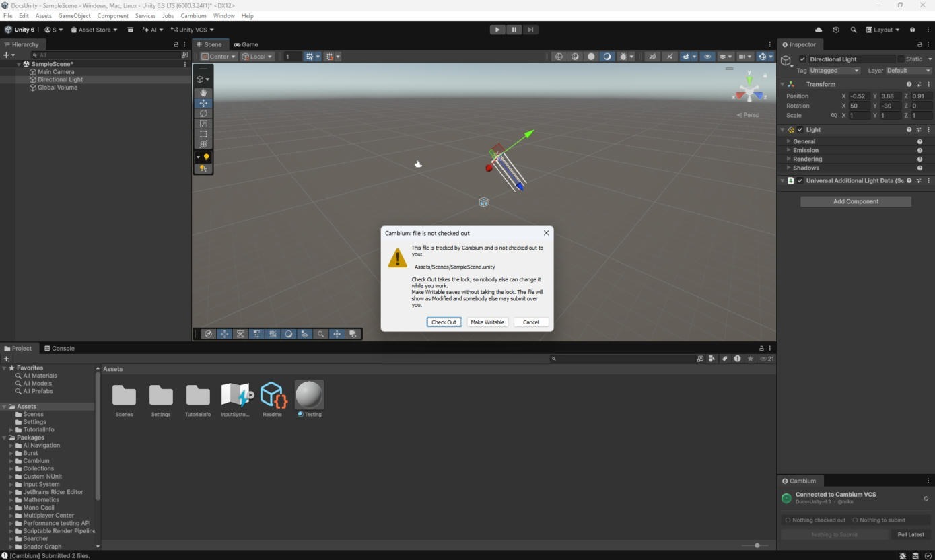The image size is (935, 560).
Task: Click the circled checkmark status bar icon
Action: tap(928, 556)
